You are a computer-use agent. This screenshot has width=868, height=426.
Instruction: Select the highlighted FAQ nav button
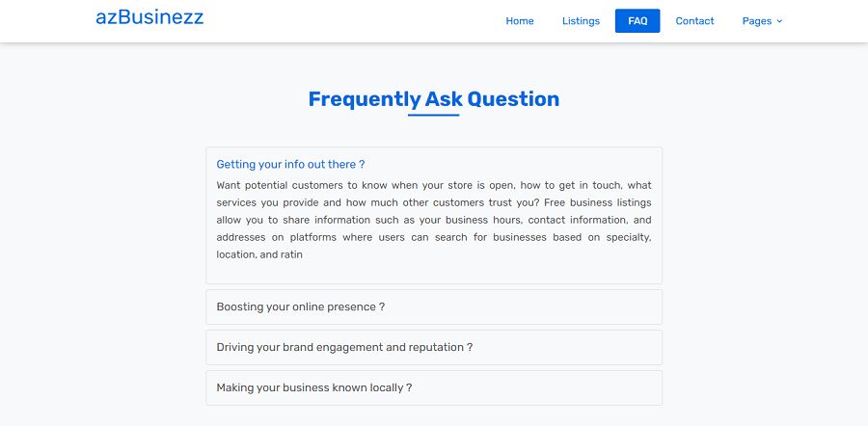click(x=637, y=21)
